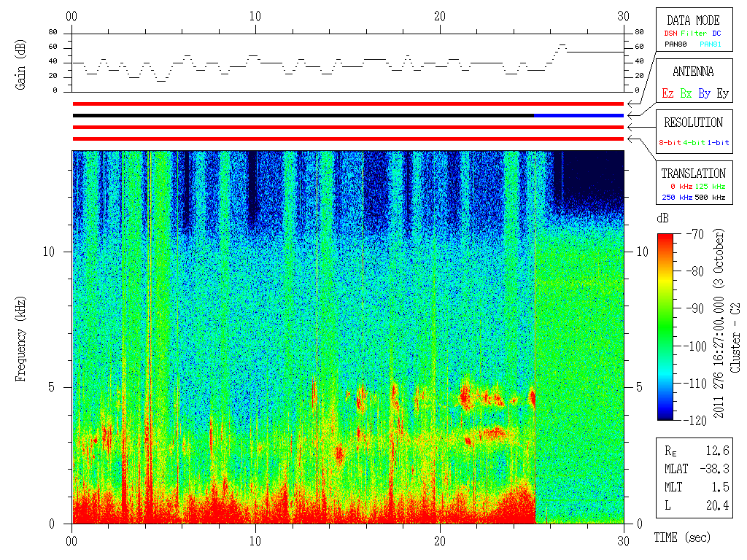Viewport: 747px width, 560px height.
Task: Click the left frequency axis label 10
Action: click(x=49, y=252)
